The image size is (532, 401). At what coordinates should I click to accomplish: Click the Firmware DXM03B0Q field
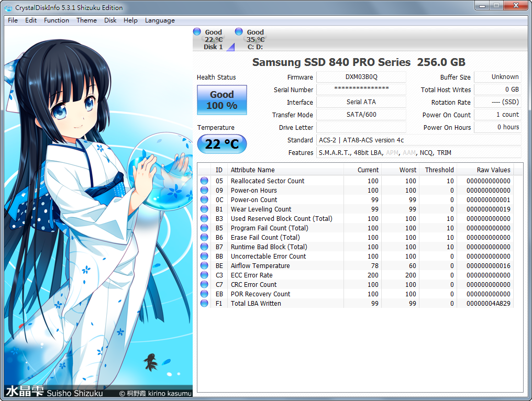pyautogui.click(x=361, y=77)
